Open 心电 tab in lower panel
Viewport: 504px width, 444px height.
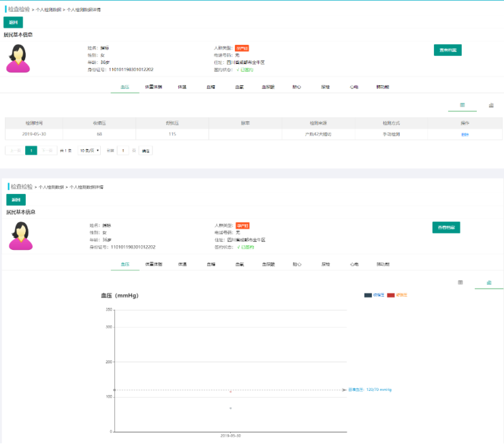(x=354, y=264)
